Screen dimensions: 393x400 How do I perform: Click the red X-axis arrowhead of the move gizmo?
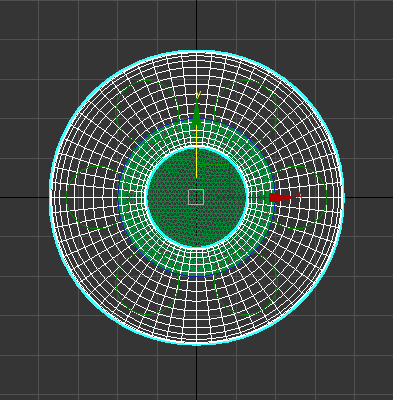point(282,197)
